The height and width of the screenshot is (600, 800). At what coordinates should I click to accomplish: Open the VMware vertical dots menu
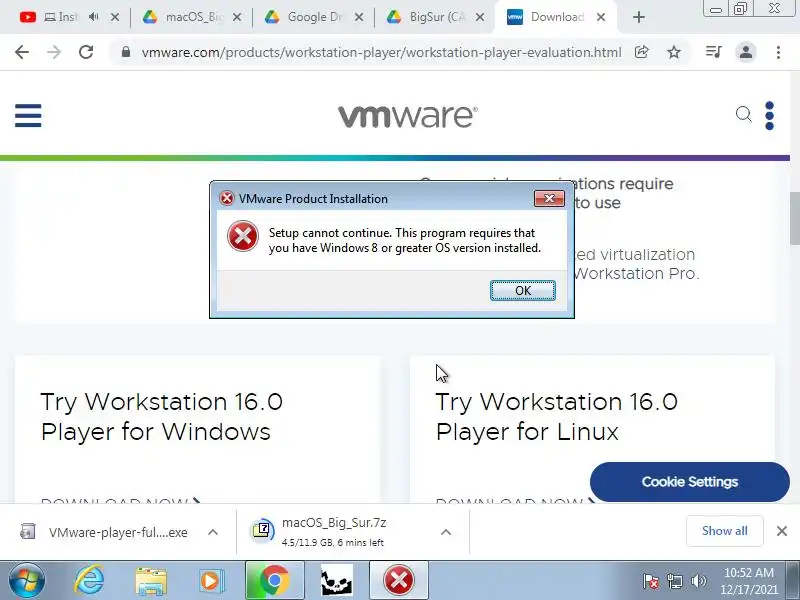pyautogui.click(x=769, y=116)
